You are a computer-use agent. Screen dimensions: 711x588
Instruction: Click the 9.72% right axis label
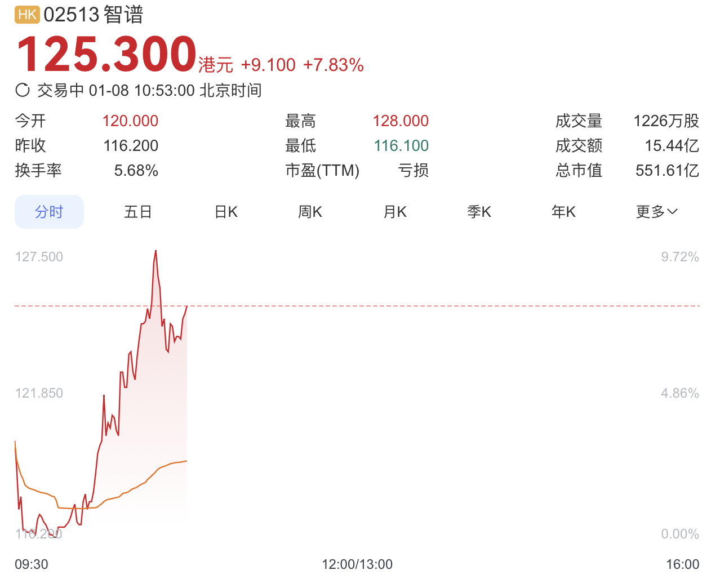tap(680, 257)
